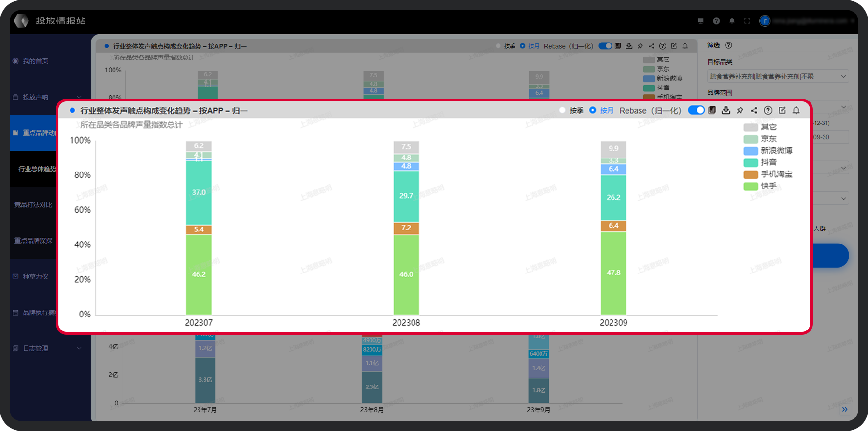Open 品牌执行摘要 in sidebar

[x=40, y=313]
